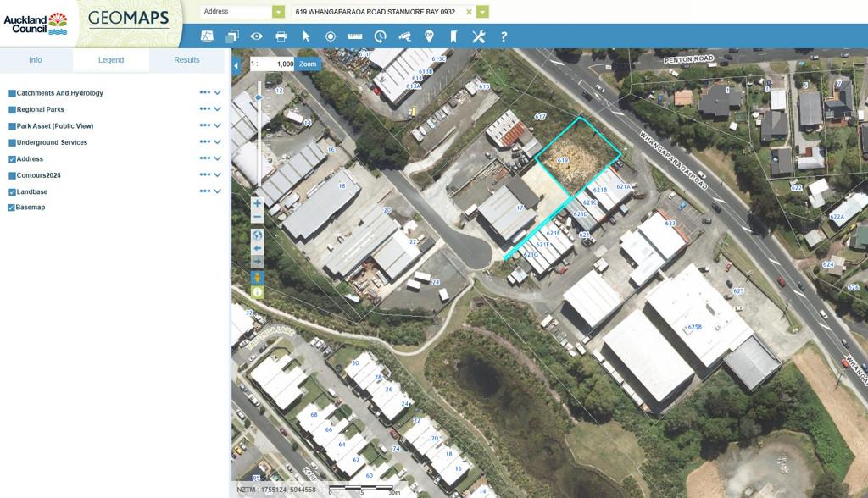Click the full extent globe icon
The width and height of the screenshot is (868, 498).
click(x=258, y=235)
